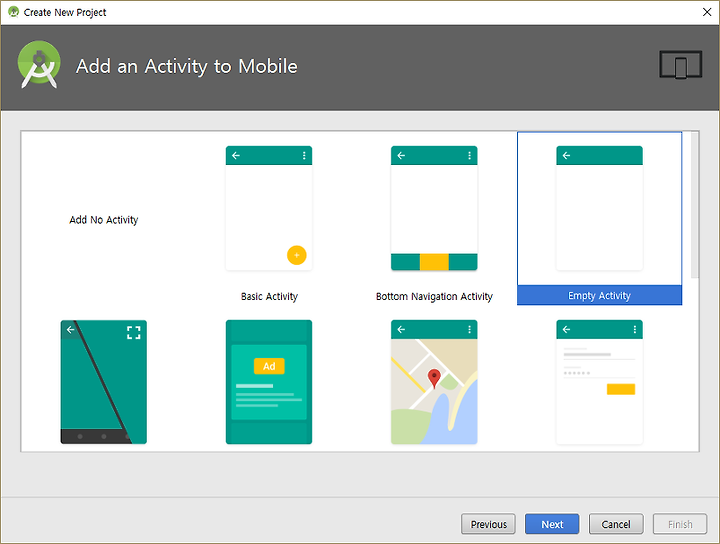Click the Android Studio title bar icon
This screenshot has width=720, height=544.
(13, 11)
